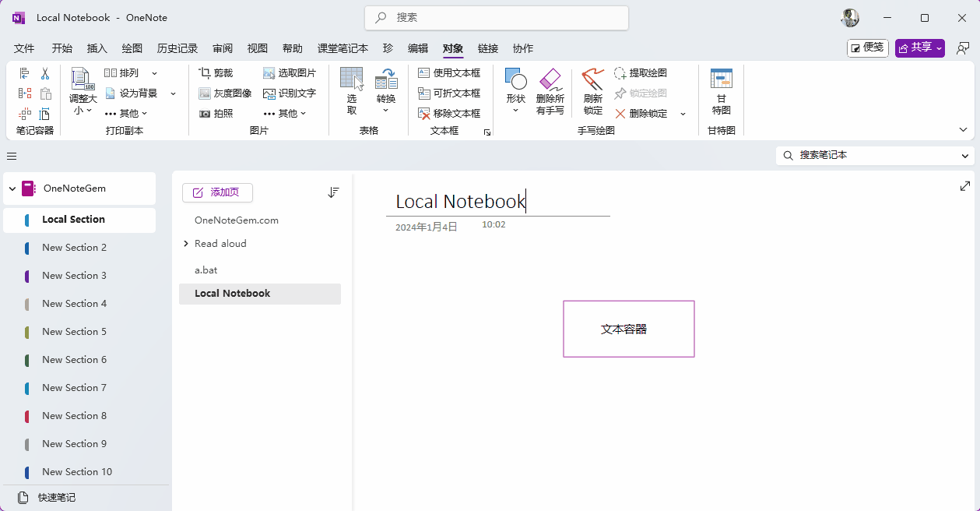Click the 灰度图像 grayscale image tool
Image resolution: width=980 pixels, height=511 pixels.
[225, 93]
